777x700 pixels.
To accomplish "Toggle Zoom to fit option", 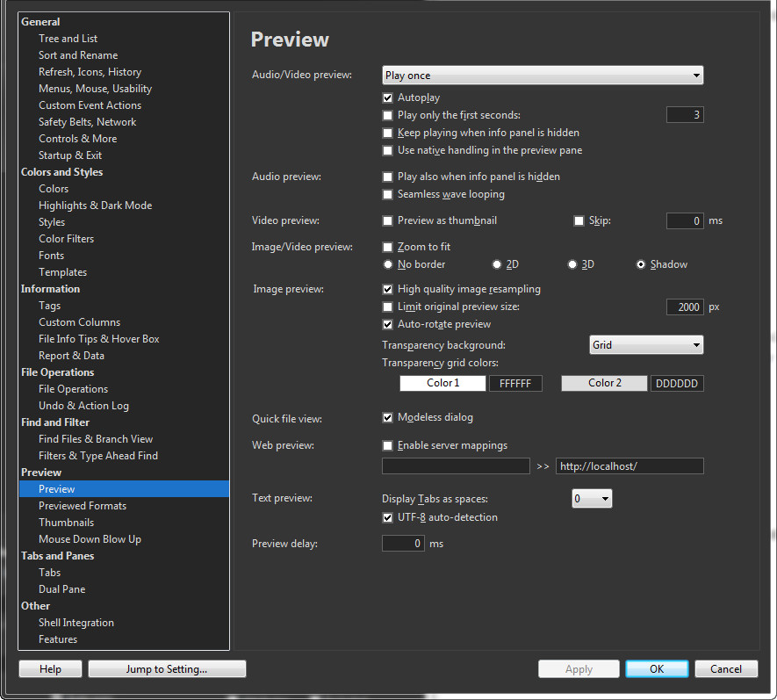I will pyautogui.click(x=388, y=247).
